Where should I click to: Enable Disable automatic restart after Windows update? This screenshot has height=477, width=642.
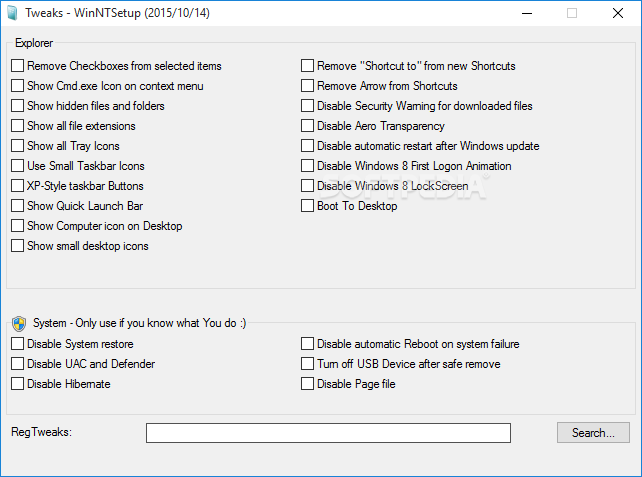pos(307,146)
